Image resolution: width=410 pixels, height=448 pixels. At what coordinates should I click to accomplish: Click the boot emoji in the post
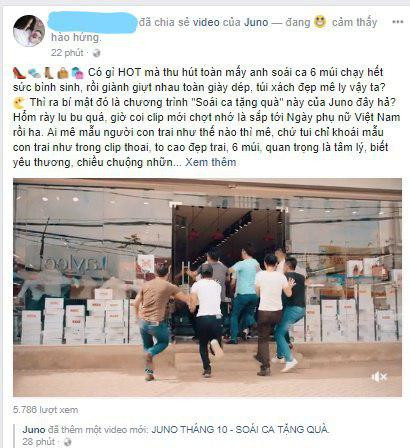click(x=49, y=73)
